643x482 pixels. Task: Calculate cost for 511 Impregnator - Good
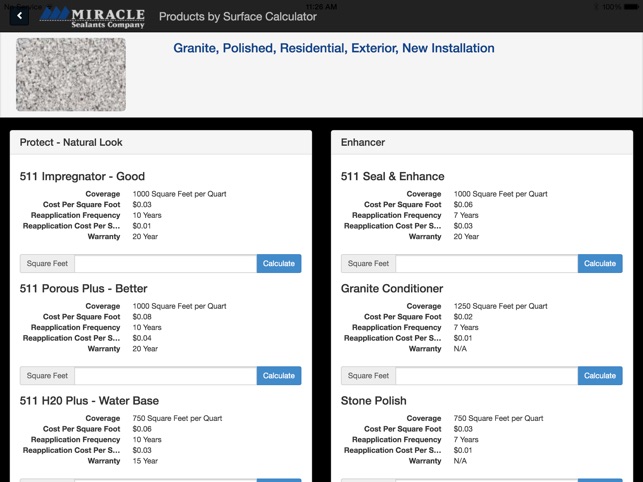pos(279,263)
